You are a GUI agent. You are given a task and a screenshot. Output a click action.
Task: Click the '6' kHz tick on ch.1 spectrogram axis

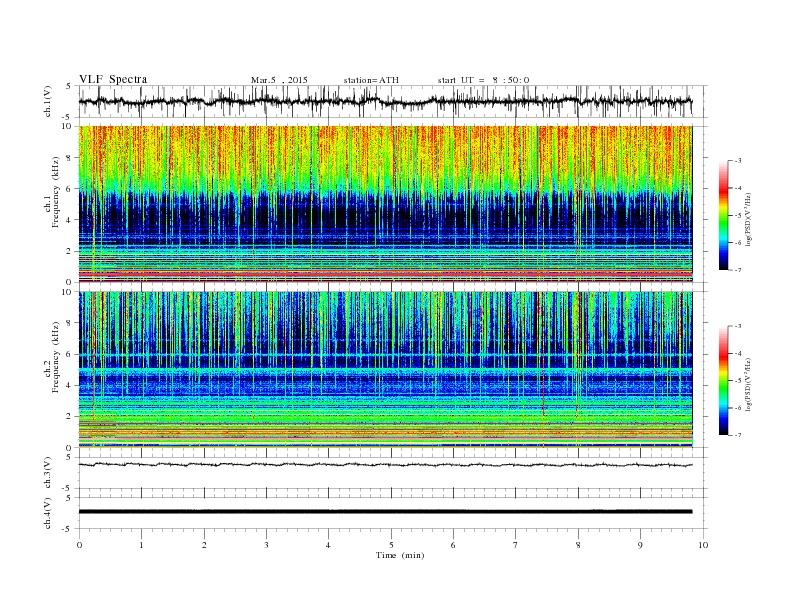[69, 189]
